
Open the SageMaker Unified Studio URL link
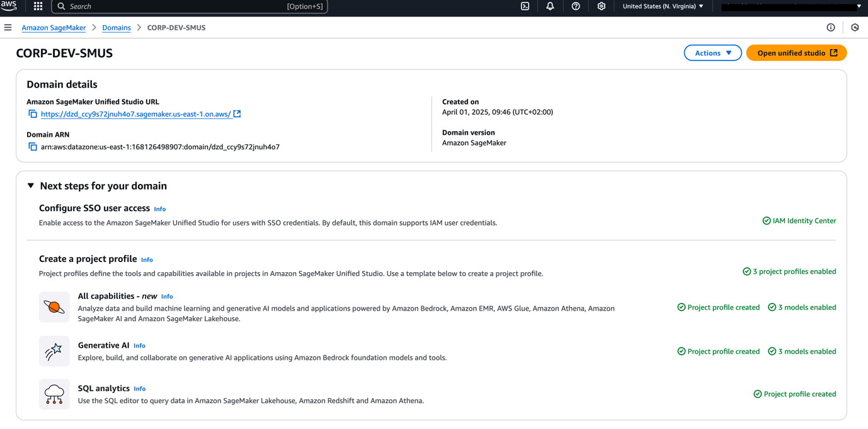click(135, 114)
